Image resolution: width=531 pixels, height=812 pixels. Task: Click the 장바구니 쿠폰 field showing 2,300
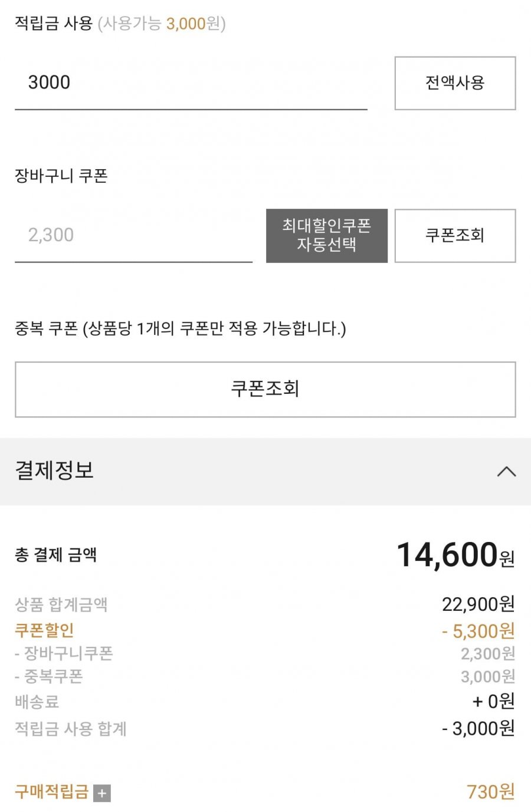pyautogui.click(x=133, y=235)
